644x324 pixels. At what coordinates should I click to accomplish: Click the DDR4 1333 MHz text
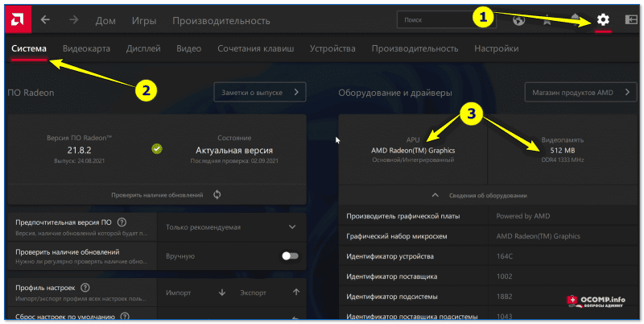click(562, 160)
